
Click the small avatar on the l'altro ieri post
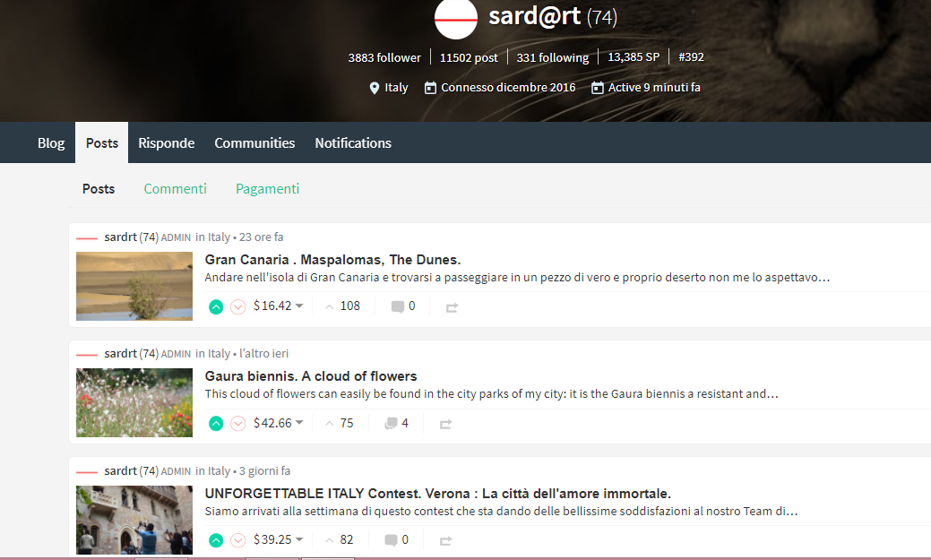pyautogui.click(x=87, y=355)
